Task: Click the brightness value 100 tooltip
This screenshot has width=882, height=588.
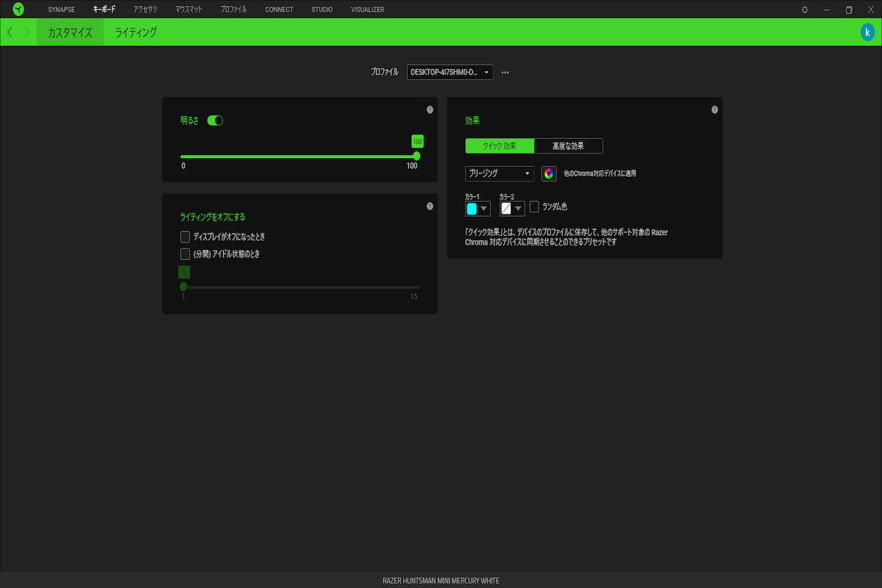Action: (x=417, y=141)
